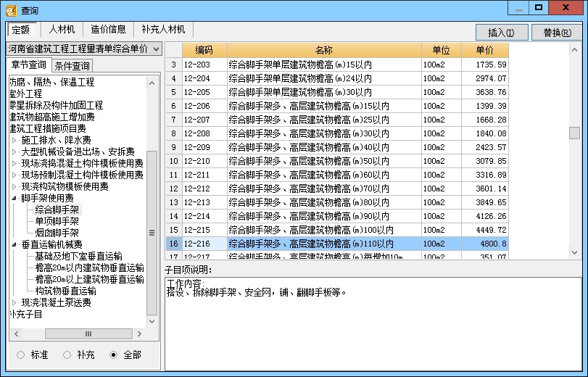Click the 单价 column header
The image size is (588, 377).
pyautogui.click(x=484, y=50)
